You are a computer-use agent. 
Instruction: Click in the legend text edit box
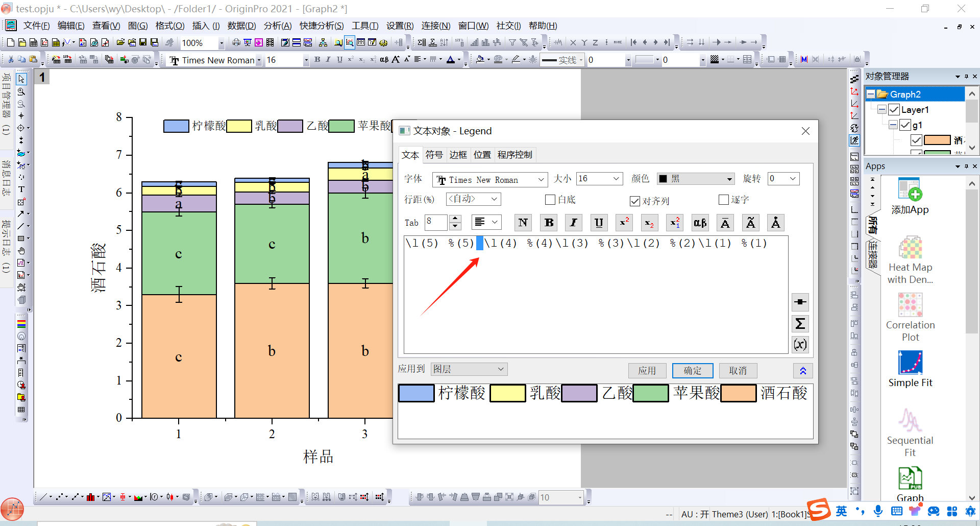pyautogui.click(x=595, y=301)
